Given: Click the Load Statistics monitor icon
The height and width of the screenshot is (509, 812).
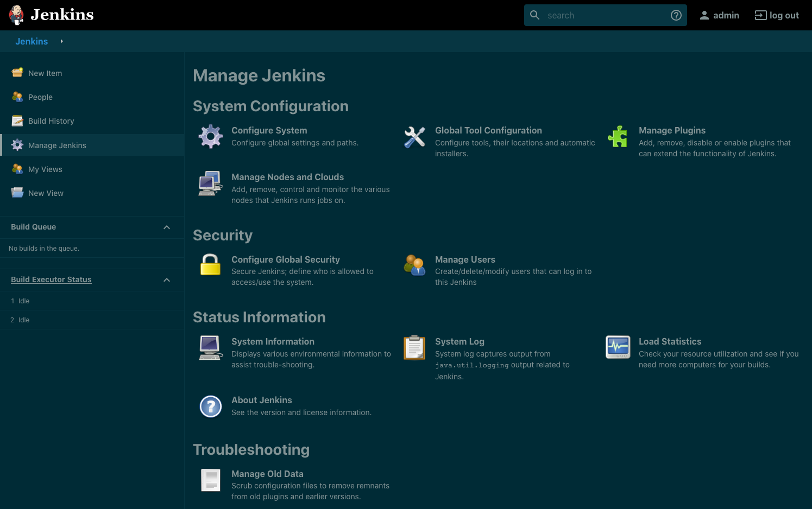Looking at the screenshot, I should click(618, 347).
